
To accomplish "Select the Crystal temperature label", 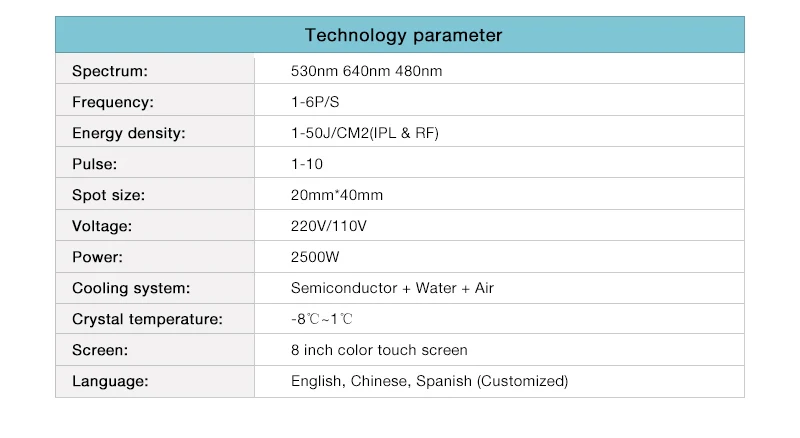I will coord(147,319).
